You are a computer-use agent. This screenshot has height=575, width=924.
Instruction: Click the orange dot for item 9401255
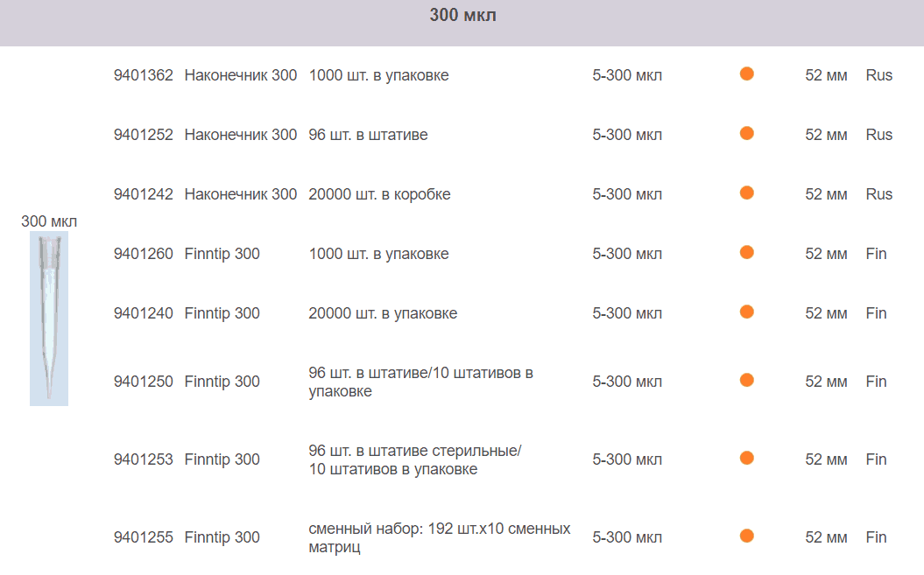click(x=747, y=536)
